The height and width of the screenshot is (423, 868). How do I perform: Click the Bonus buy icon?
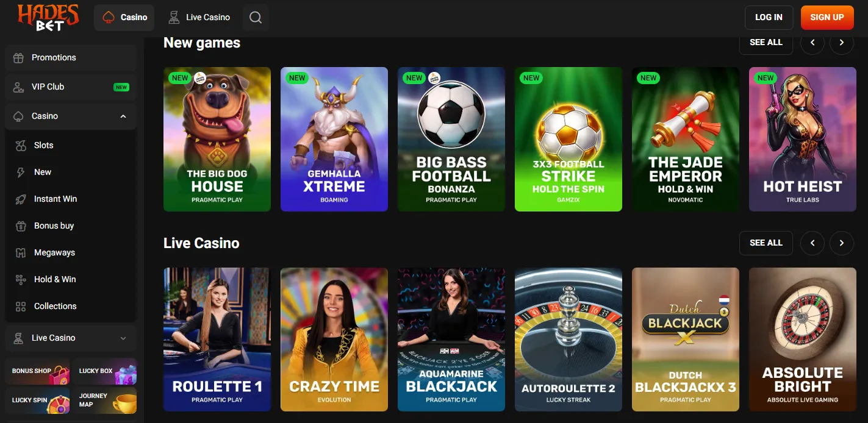[x=21, y=226]
